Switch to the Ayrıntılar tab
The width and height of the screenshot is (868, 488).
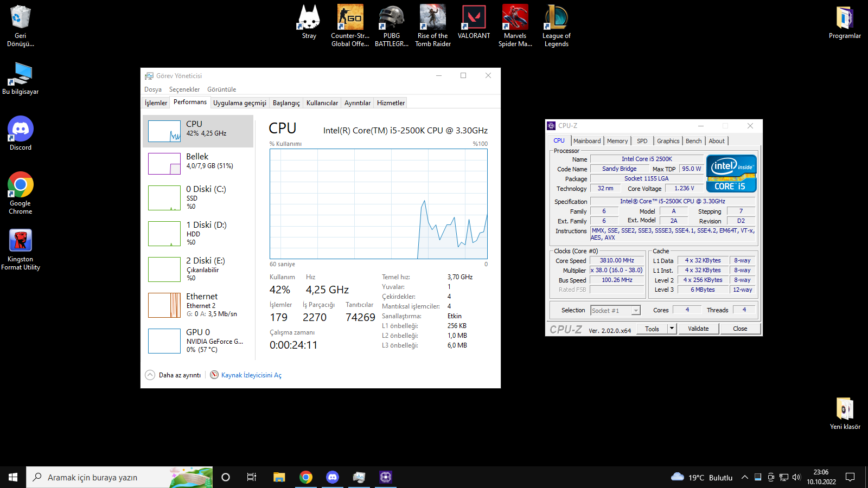coord(358,103)
